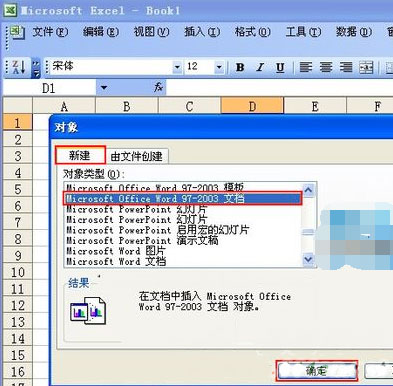The width and height of the screenshot is (393, 386).
Task: Open the 插入 menu
Action: click(x=202, y=32)
